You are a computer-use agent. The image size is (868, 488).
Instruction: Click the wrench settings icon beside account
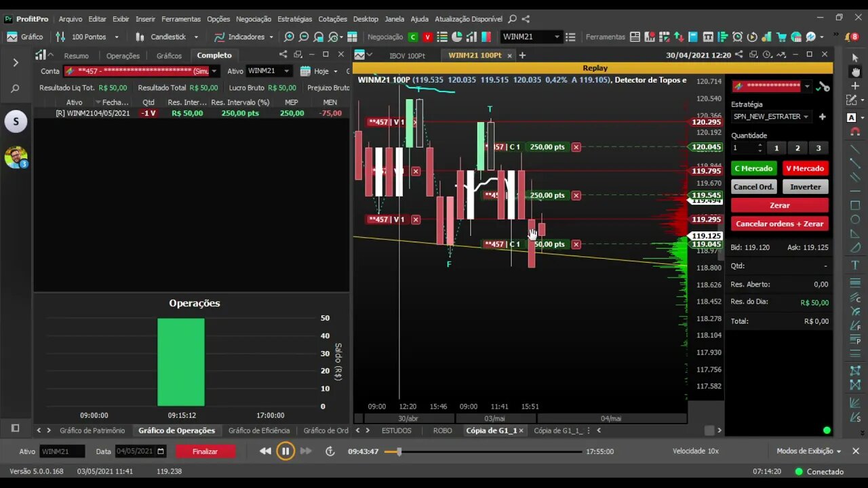tap(823, 86)
